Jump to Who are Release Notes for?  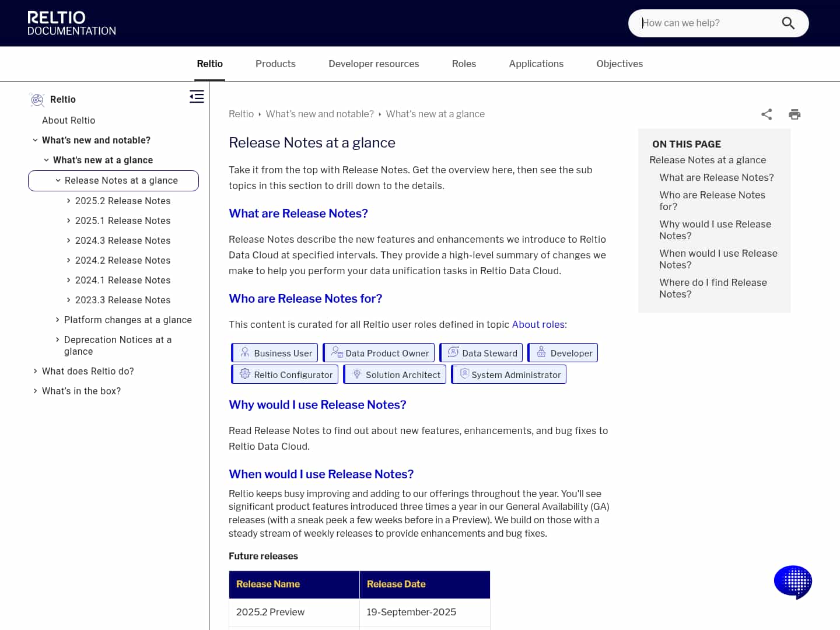(x=712, y=201)
